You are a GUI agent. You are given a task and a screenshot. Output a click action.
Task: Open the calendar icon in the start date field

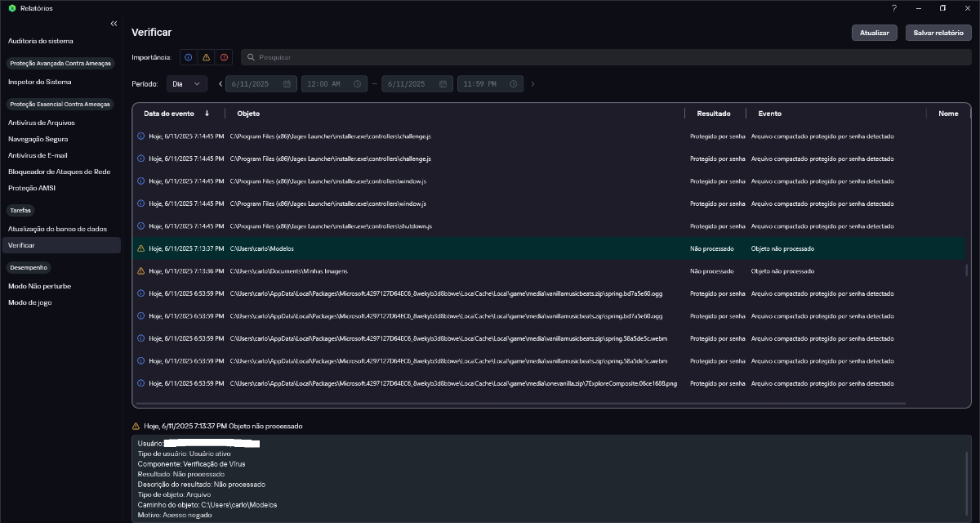pyautogui.click(x=287, y=84)
